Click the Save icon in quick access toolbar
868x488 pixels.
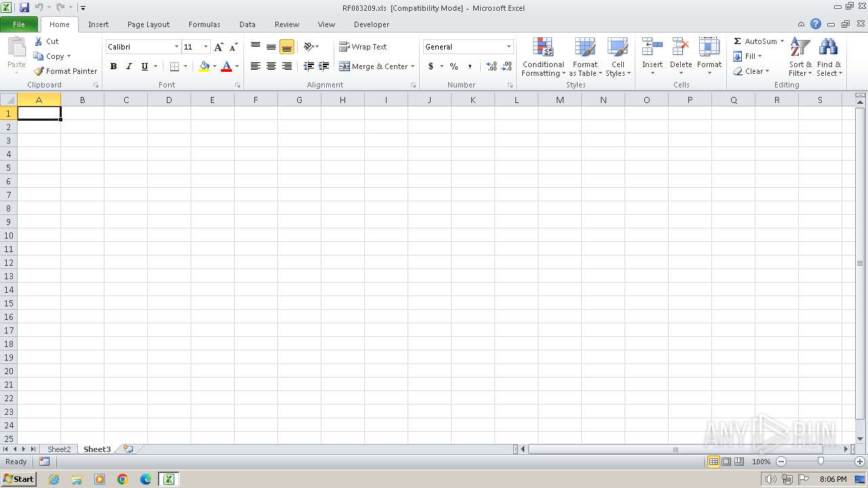pos(24,7)
